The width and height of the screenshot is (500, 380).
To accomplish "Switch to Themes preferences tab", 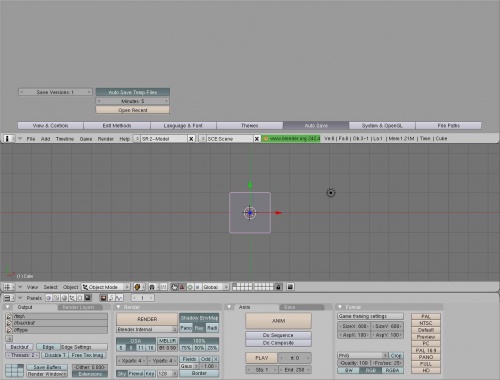I will tap(250, 126).
